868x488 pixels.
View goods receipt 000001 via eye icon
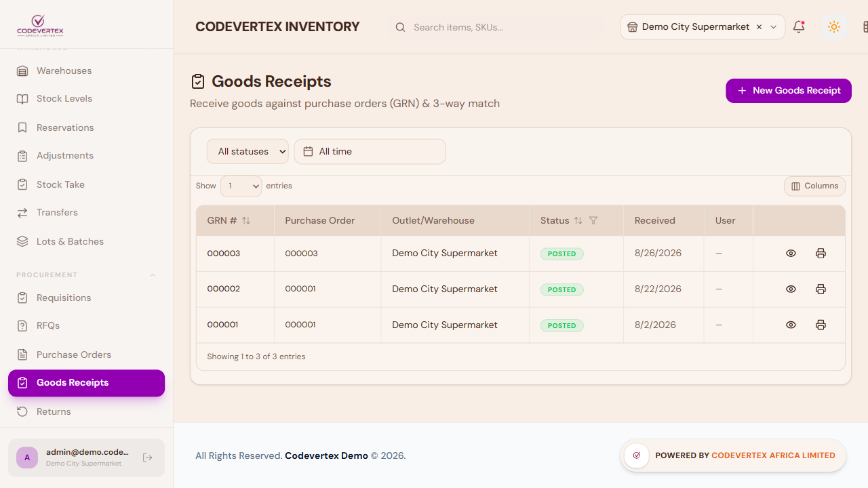[x=791, y=325]
